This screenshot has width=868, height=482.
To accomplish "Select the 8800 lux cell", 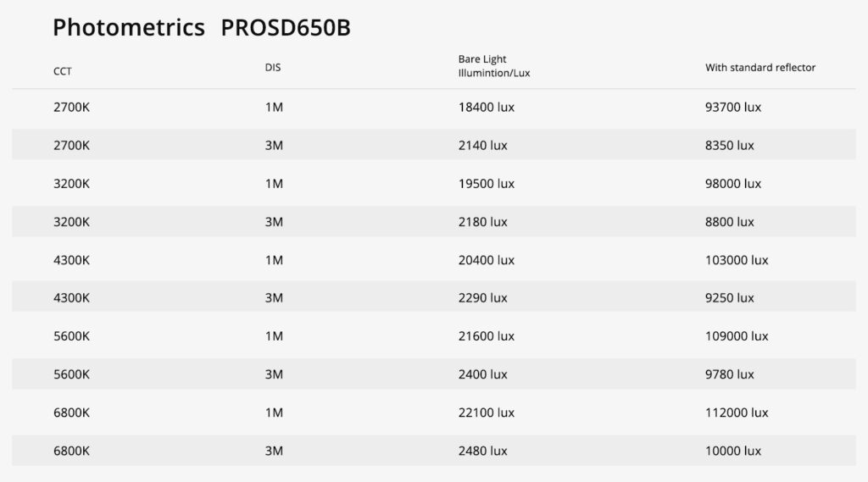I will pos(729,222).
